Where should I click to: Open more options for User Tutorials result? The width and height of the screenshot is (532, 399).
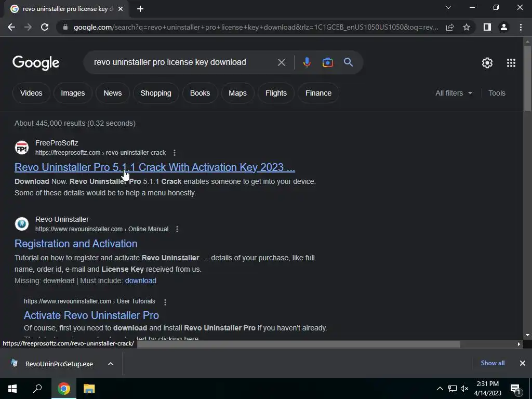coord(165,302)
